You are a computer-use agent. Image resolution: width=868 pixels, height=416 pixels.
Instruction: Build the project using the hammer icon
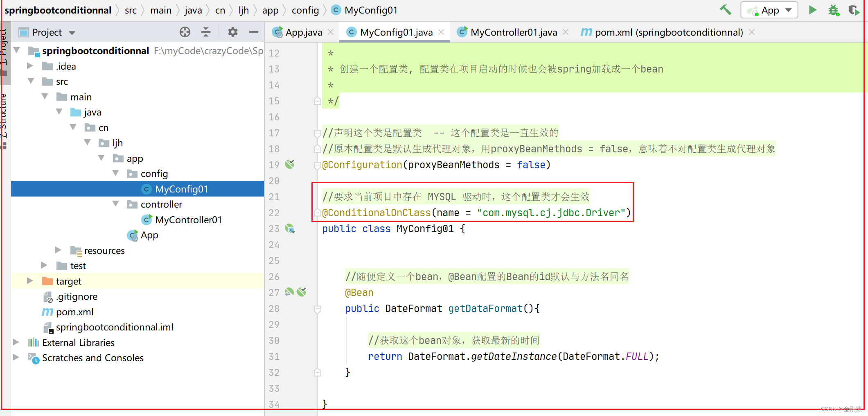point(726,10)
